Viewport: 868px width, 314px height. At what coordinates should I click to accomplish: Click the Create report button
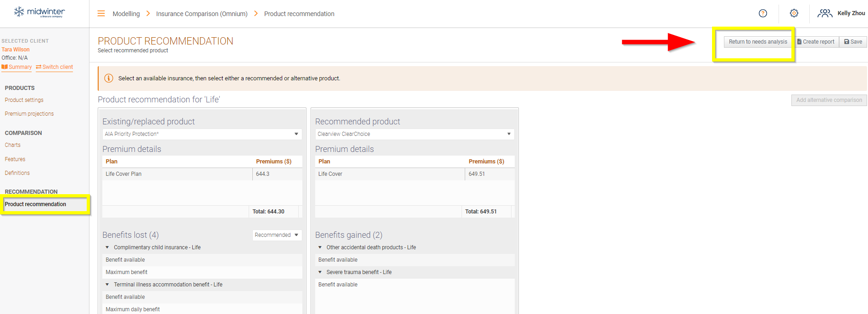click(816, 42)
